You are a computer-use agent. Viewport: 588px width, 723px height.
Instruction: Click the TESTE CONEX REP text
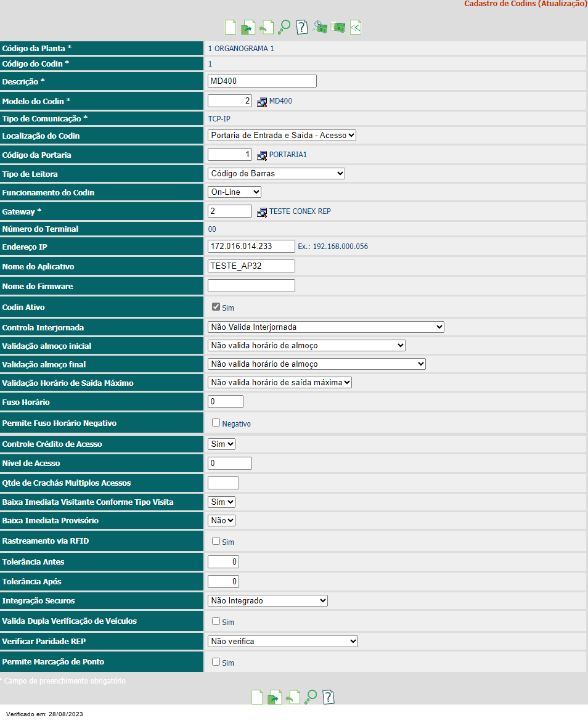(x=300, y=211)
